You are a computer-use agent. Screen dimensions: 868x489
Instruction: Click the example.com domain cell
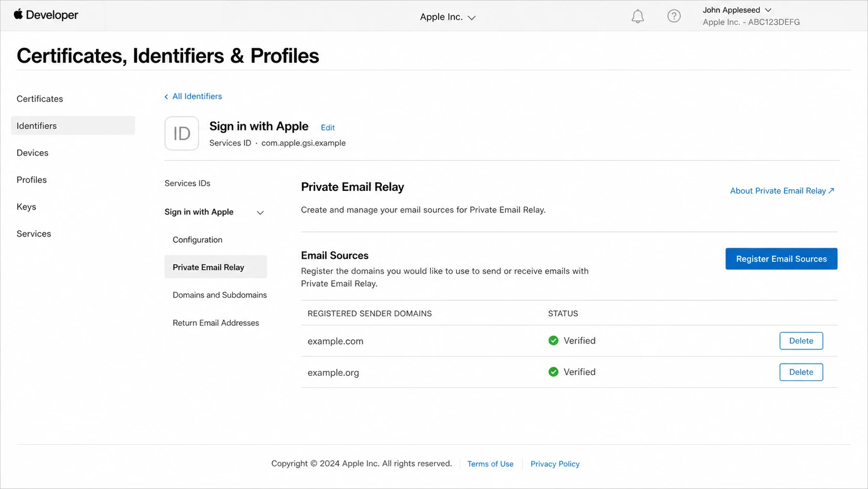pos(335,341)
